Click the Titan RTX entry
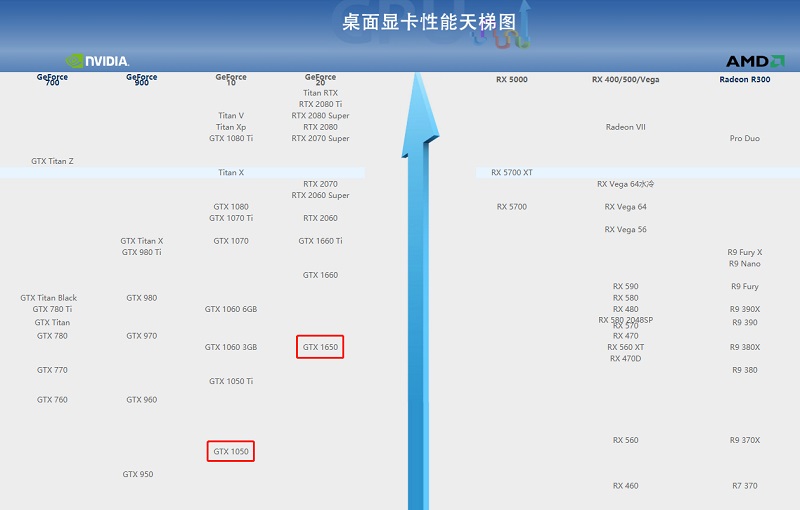 click(320, 93)
